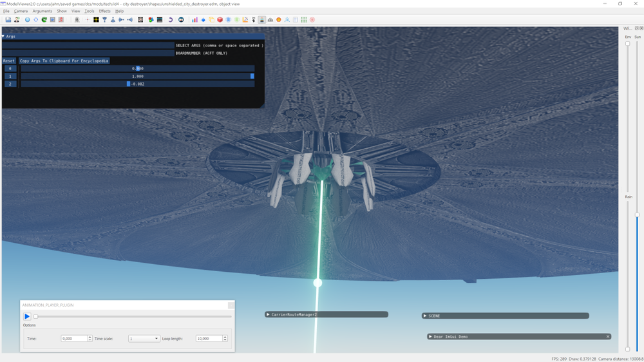Viewport: 644px width, 362px height.
Task: Open the Tools menu
Action: (x=89, y=11)
